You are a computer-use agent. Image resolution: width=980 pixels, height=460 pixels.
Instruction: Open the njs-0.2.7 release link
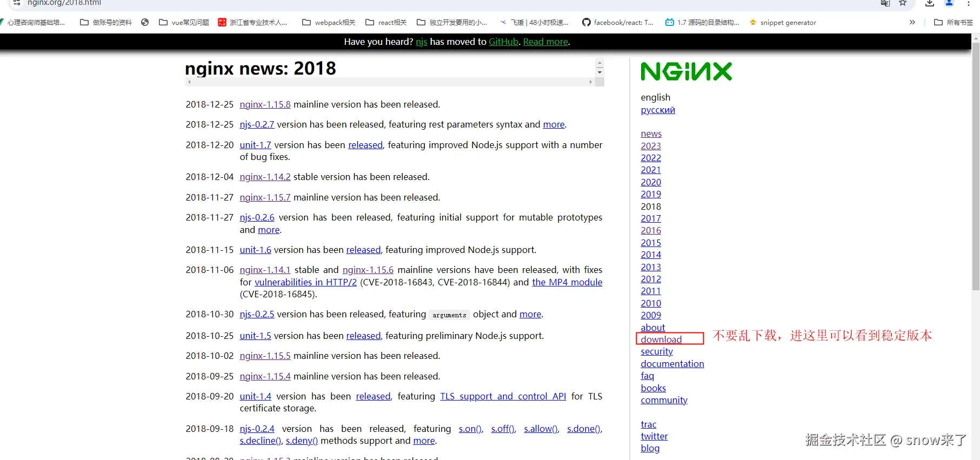pyautogui.click(x=257, y=124)
